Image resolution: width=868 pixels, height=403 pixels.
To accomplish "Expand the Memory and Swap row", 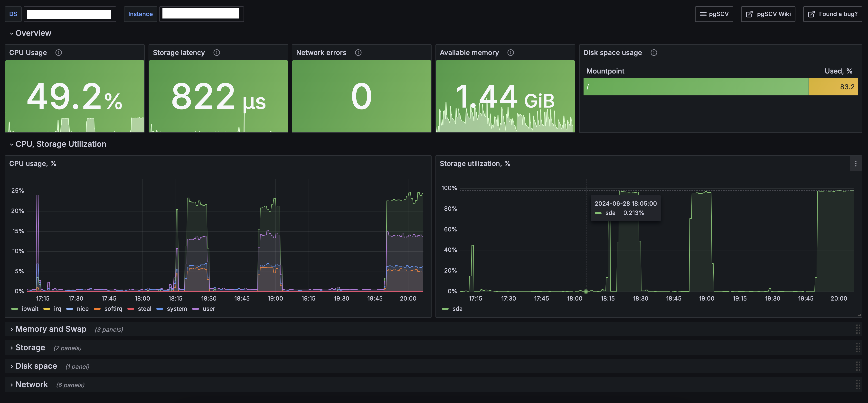I will tap(51, 329).
